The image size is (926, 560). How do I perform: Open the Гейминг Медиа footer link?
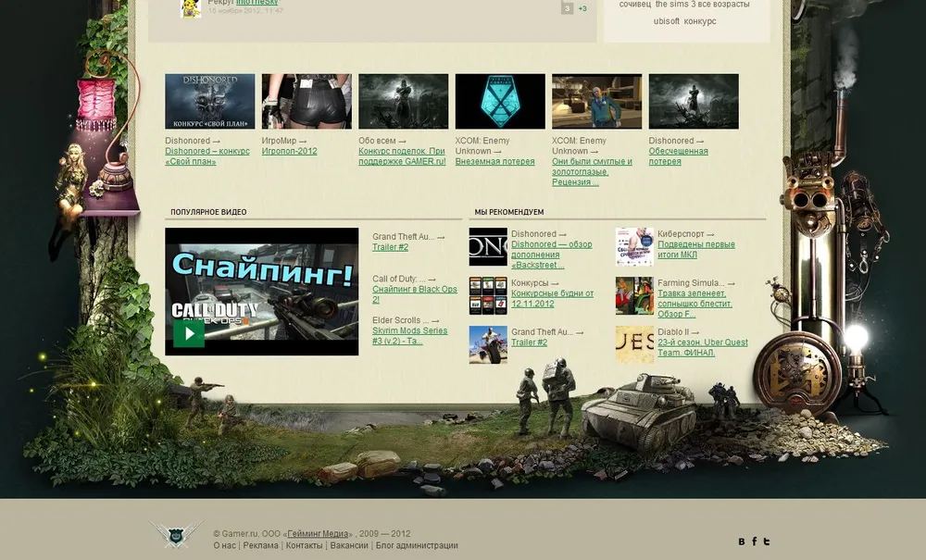click(x=318, y=533)
